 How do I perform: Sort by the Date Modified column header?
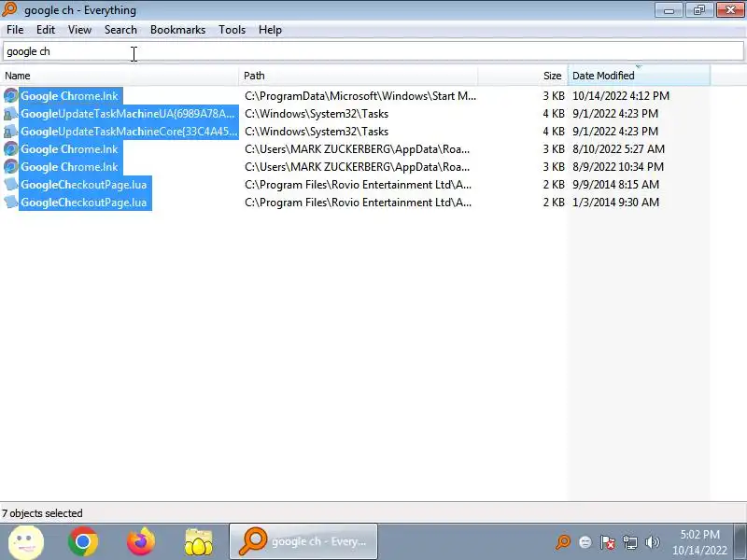pos(639,76)
